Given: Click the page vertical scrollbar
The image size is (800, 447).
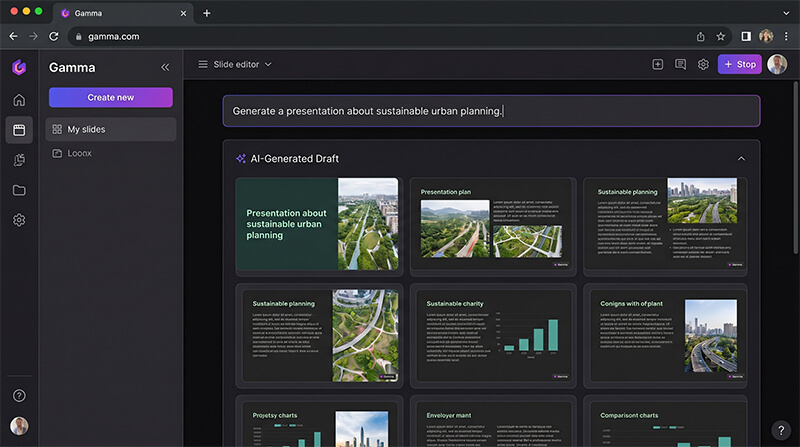Looking at the screenshot, I should [795, 167].
